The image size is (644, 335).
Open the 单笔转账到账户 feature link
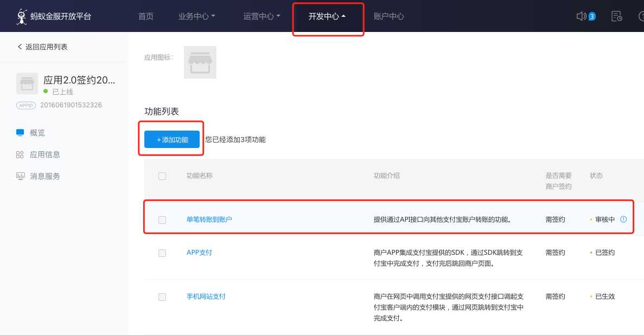point(209,219)
